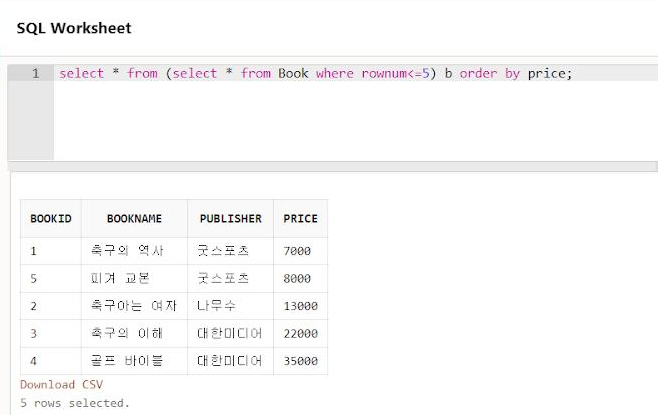Viewport: 658px width, 415px height.
Task: Click inside the SQL editor text area
Action: pyautogui.click(x=356, y=112)
